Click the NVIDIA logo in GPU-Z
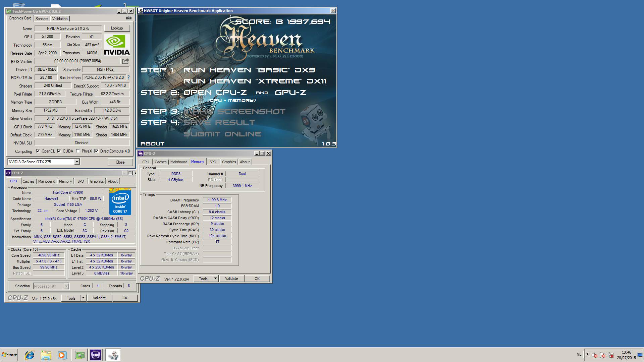Viewport: 644px width, 362px height. coord(117,45)
